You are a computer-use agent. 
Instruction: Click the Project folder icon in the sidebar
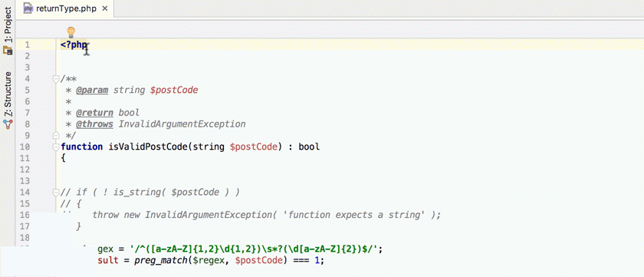coord(8,51)
